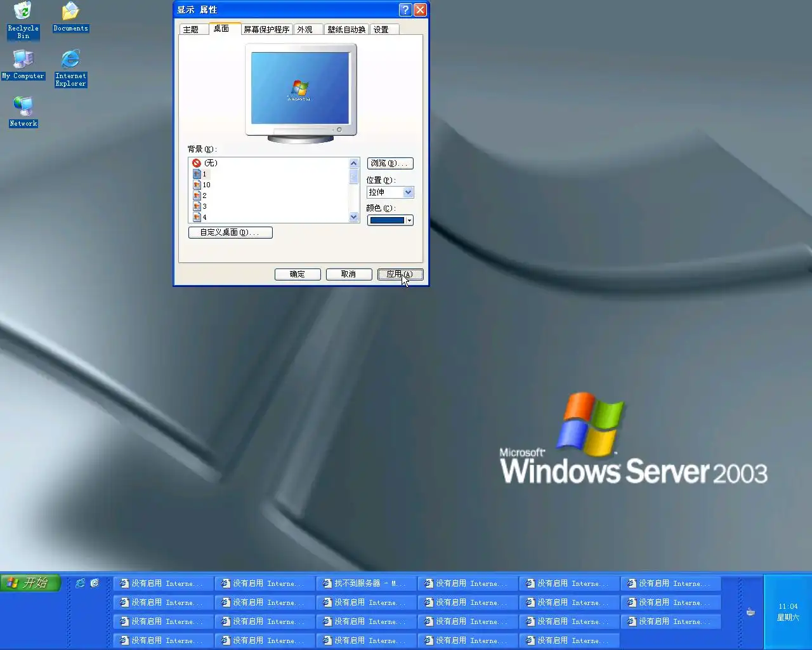Select wallpaper entry named 1
The height and width of the screenshot is (650, 812).
205,174
